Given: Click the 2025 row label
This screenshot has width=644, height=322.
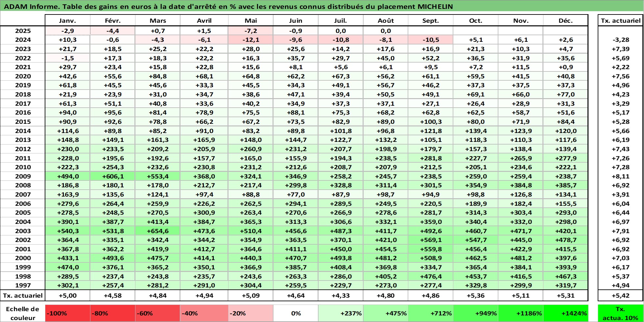Looking at the screenshot, I should tap(23, 31).
